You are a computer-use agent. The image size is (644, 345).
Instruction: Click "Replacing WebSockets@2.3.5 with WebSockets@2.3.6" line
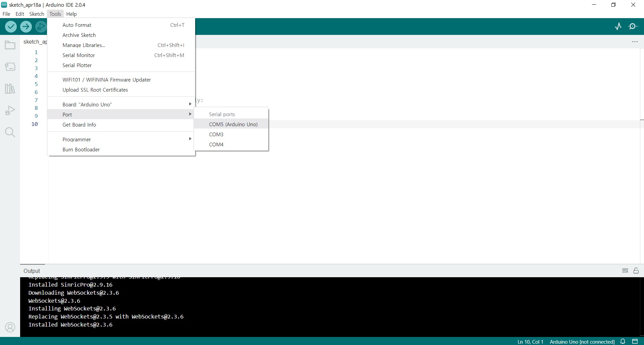tap(106, 316)
